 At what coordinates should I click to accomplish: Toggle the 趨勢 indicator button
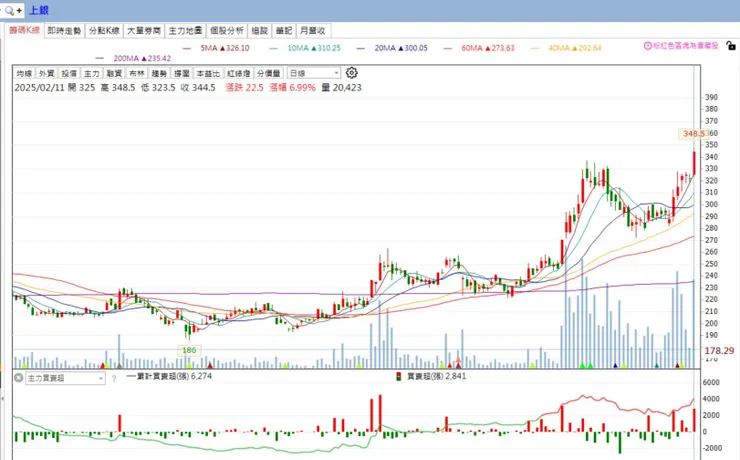pos(160,73)
